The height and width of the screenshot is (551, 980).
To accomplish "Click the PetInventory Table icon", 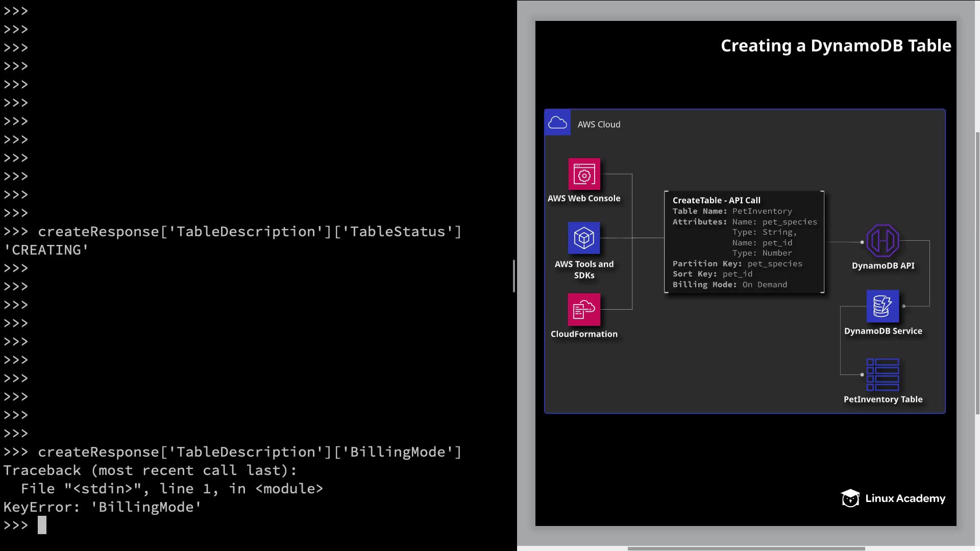I will click(x=883, y=374).
